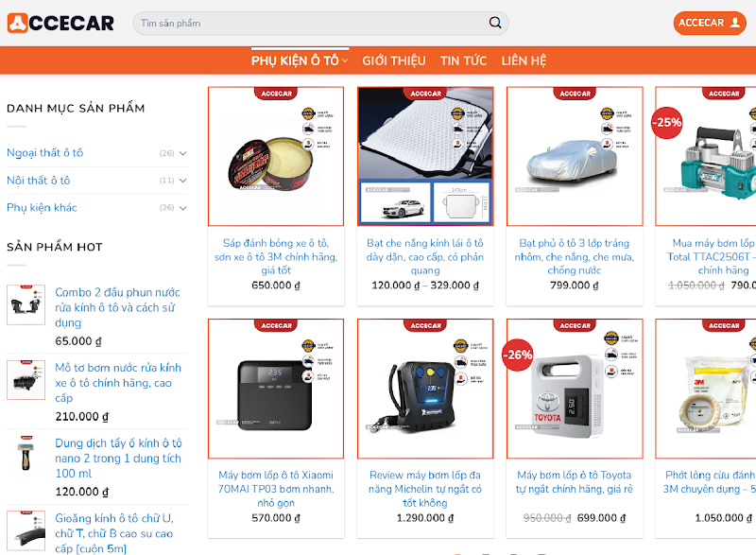Open the silver car cover product image

pos(575,156)
